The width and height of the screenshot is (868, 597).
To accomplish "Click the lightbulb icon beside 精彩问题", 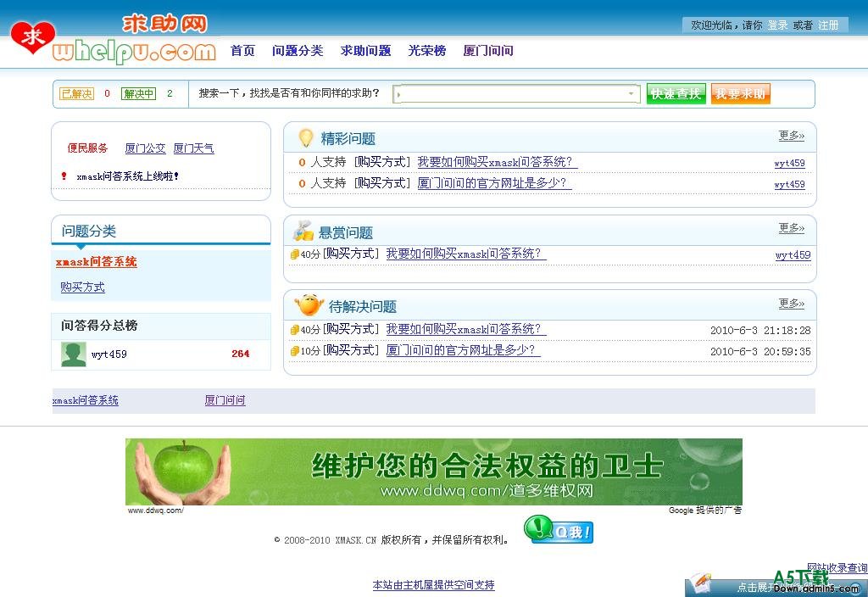I will click(305, 137).
